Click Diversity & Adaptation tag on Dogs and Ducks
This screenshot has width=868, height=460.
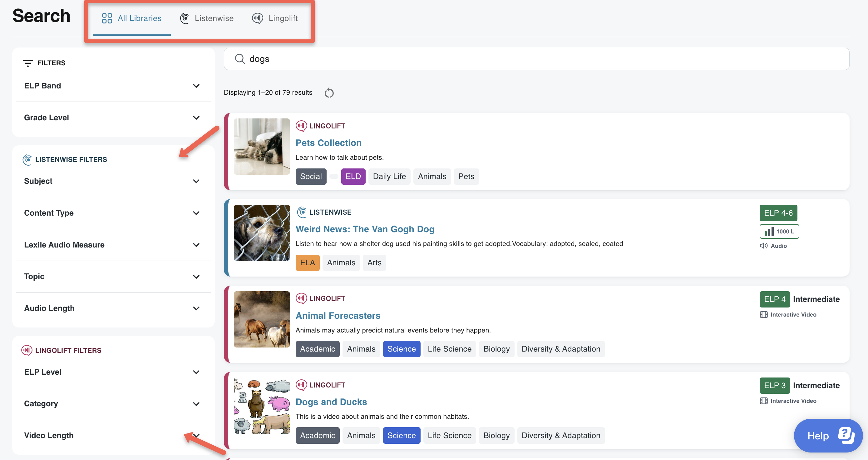[x=561, y=435]
